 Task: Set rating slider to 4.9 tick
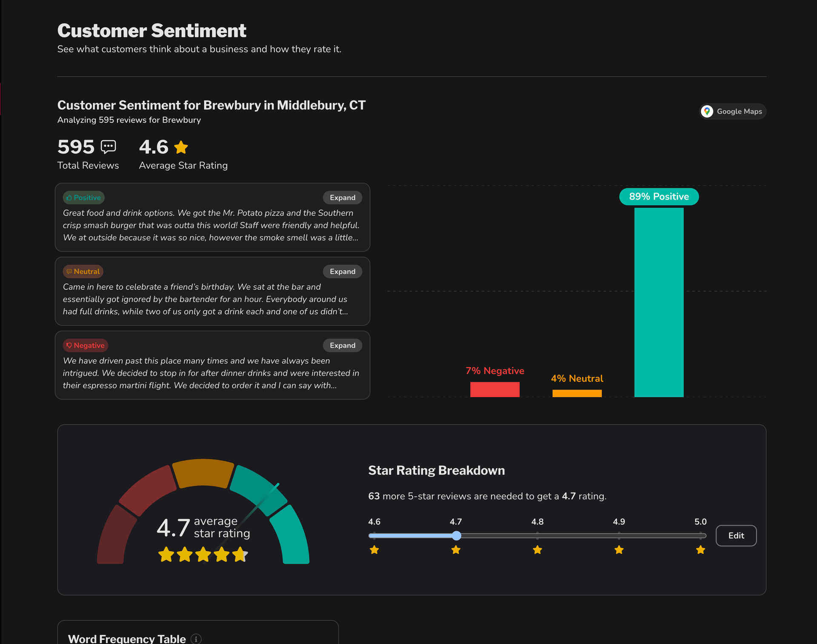tap(619, 535)
